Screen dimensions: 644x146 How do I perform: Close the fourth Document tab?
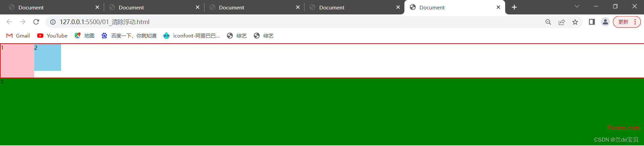[x=398, y=7]
